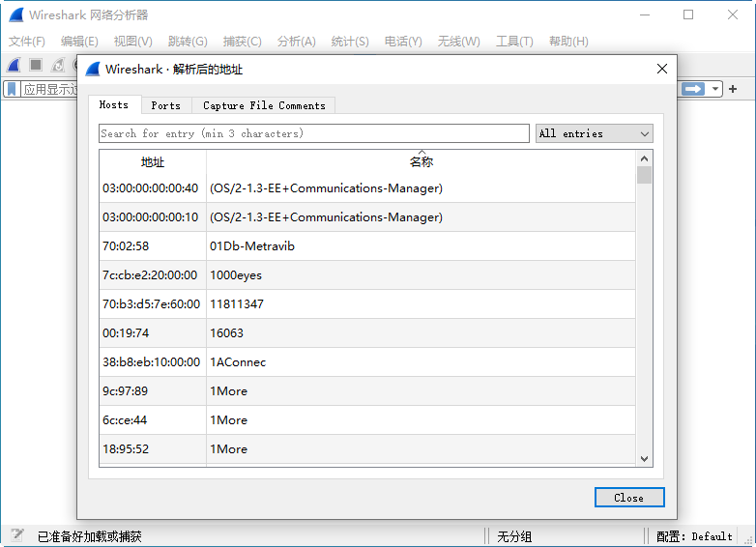Select the 9c:97:89 address cell
The width and height of the screenshot is (756, 547).
[x=153, y=390]
